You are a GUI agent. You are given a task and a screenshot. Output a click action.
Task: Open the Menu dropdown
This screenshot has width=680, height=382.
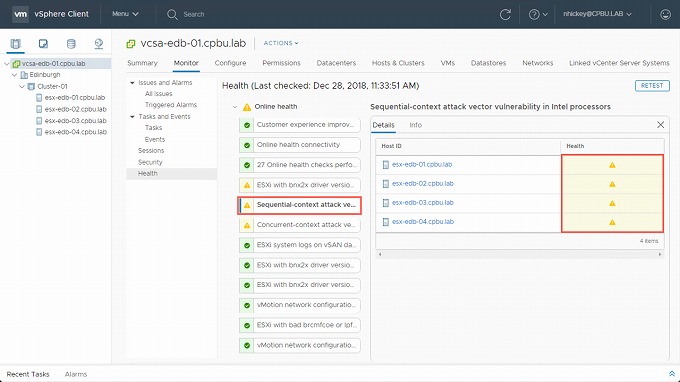click(125, 14)
